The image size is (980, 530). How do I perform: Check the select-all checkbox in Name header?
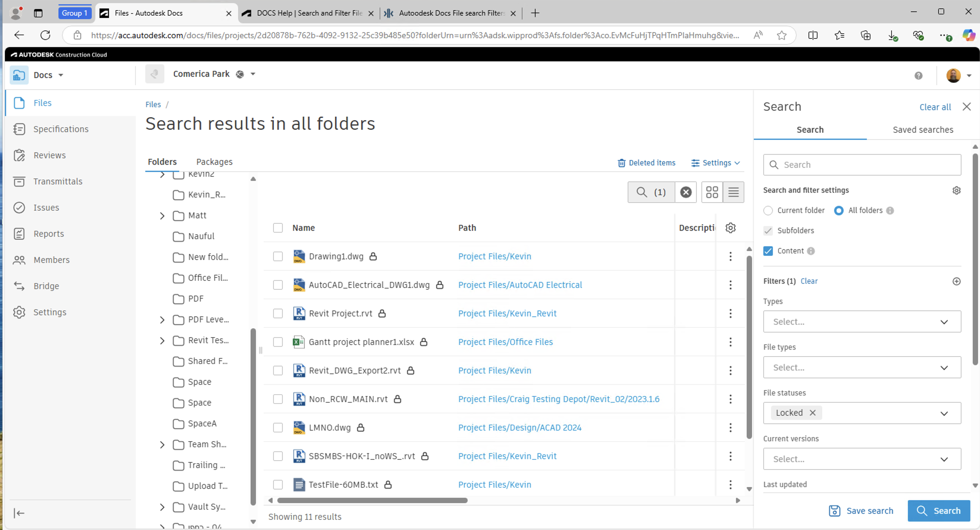click(x=278, y=228)
